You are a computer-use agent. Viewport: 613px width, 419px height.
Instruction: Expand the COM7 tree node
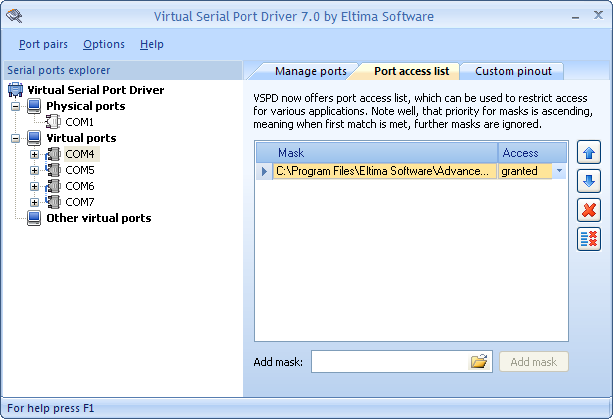(x=34, y=202)
